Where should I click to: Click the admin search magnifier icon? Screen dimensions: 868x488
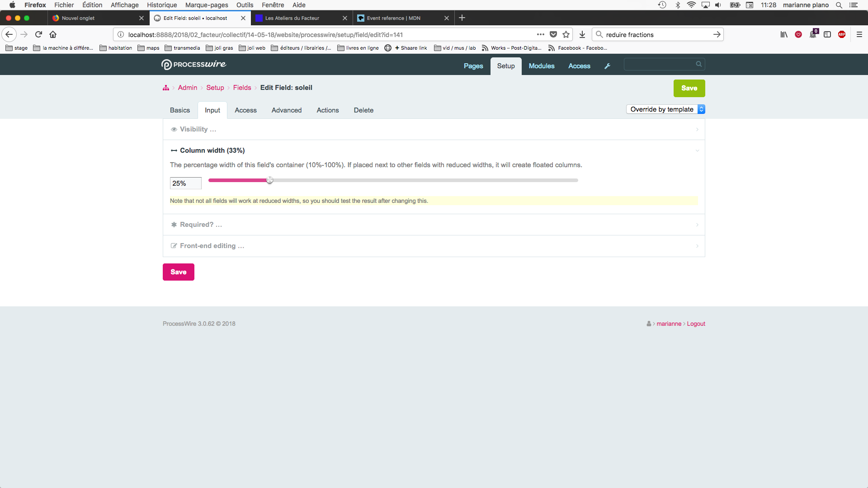click(x=699, y=64)
